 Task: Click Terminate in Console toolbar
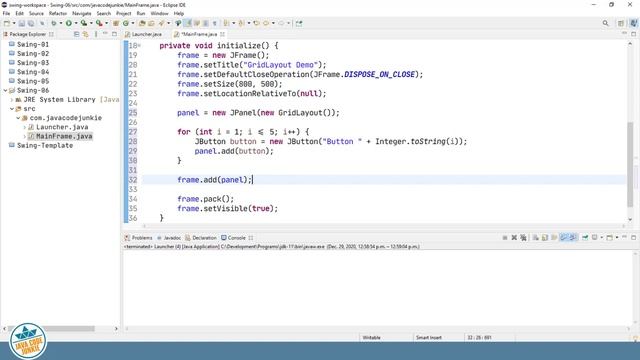505,238
